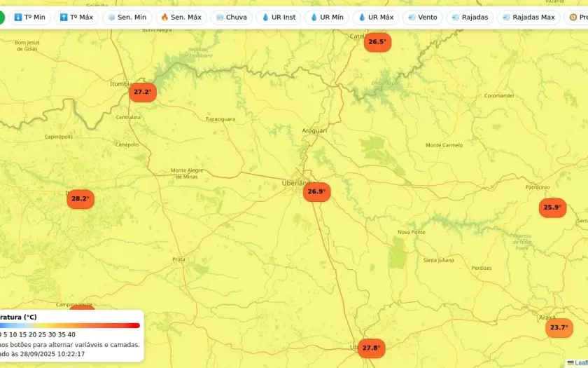588x368 pixels.
Task: Toggle the Chuva rain layer
Action: pyautogui.click(x=231, y=17)
